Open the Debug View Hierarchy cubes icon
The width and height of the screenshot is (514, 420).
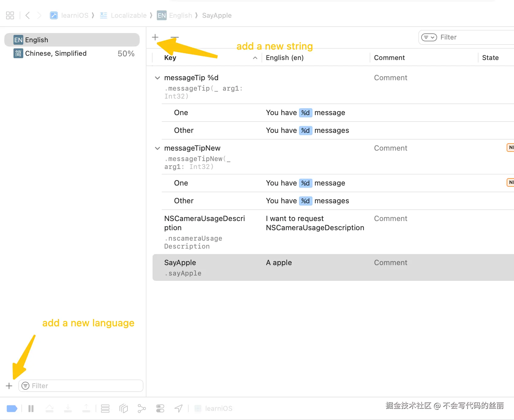pos(123,408)
